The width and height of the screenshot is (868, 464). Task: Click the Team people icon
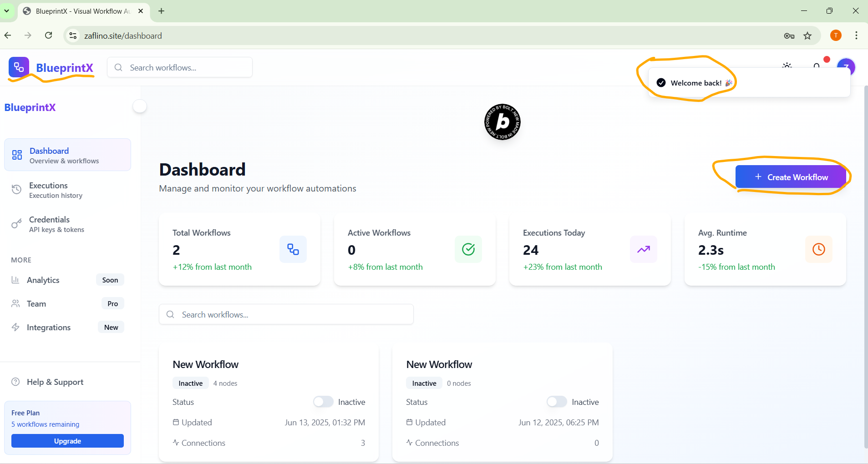pos(15,303)
